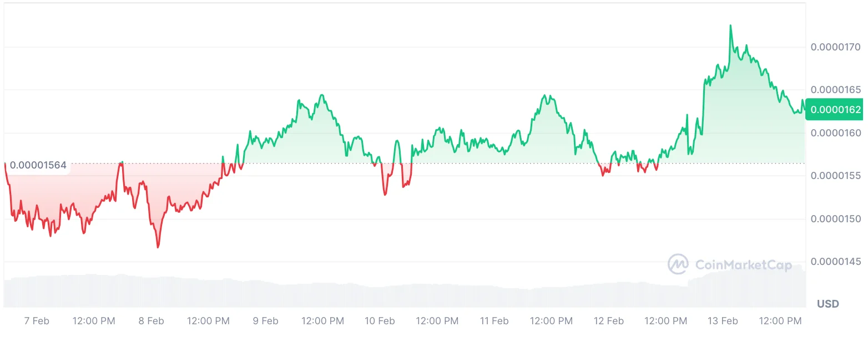Viewport: 868px width, 337px height.
Task: Click the 0.0000155 price axis label
Action: [x=835, y=176]
